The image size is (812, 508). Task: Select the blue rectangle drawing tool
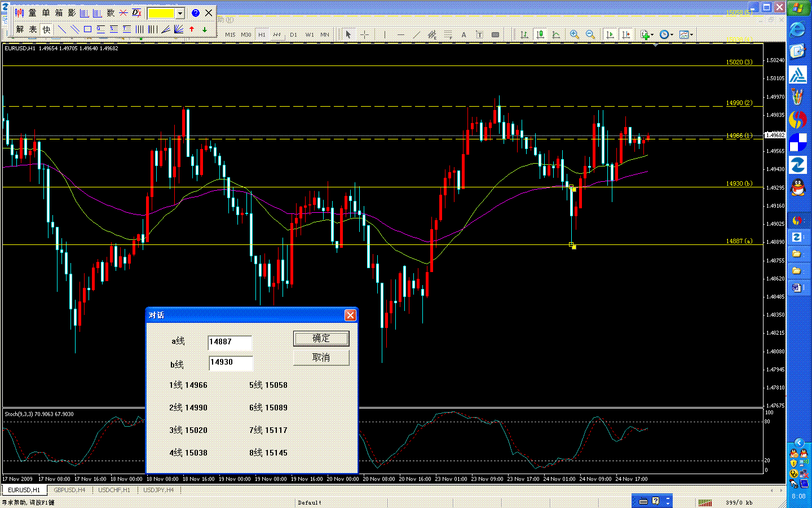pos(87,29)
